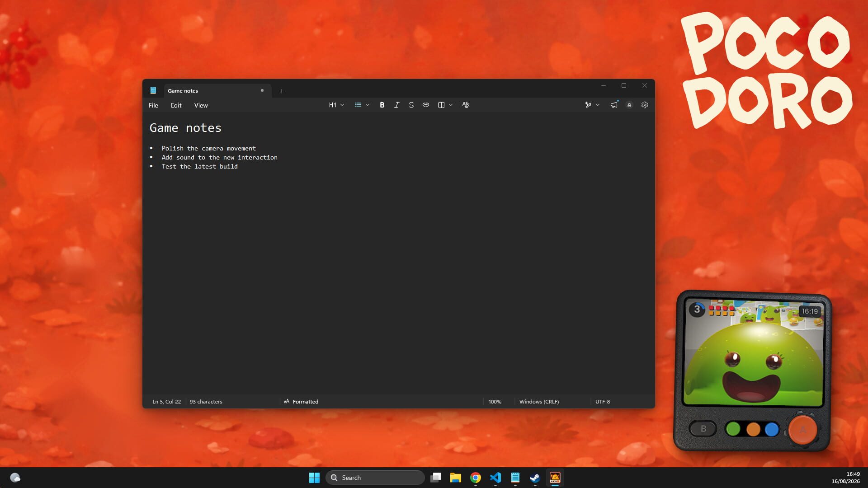Open Notepad settings gear
868x488 pixels.
pyautogui.click(x=645, y=105)
